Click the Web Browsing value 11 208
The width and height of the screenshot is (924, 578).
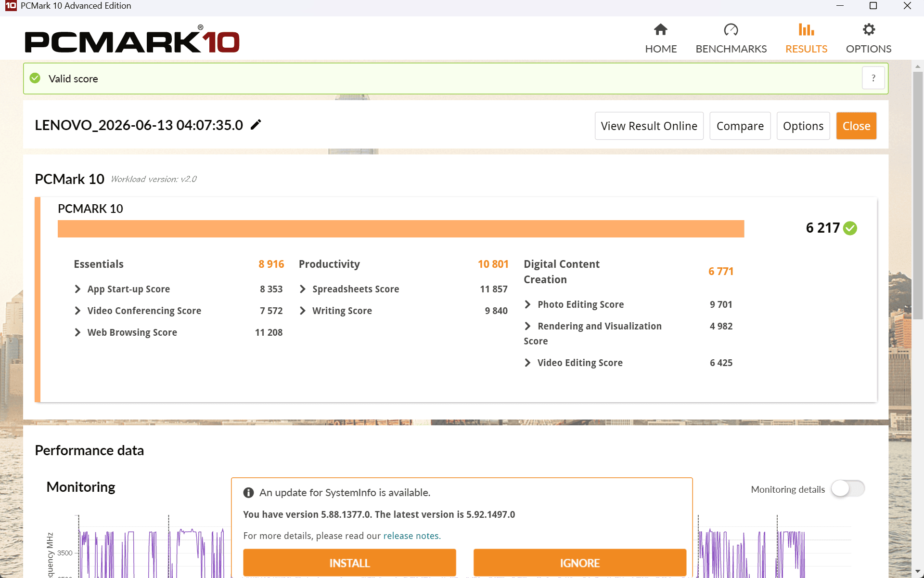269,332
